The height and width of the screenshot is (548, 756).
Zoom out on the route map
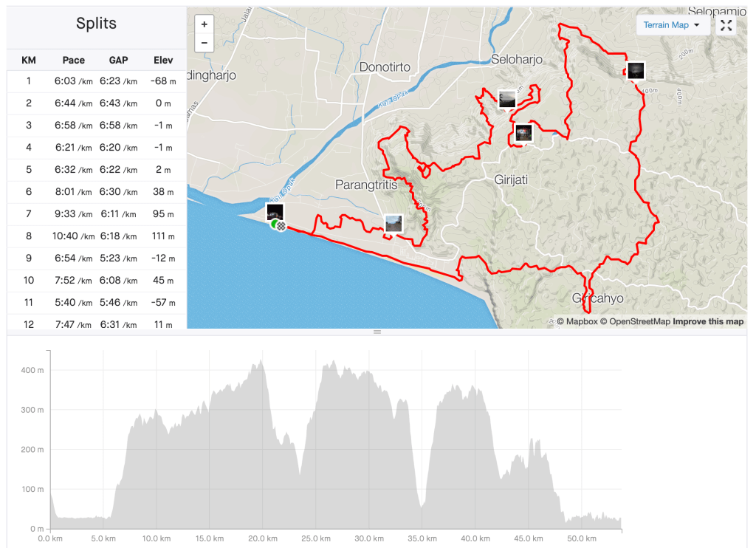click(x=204, y=43)
